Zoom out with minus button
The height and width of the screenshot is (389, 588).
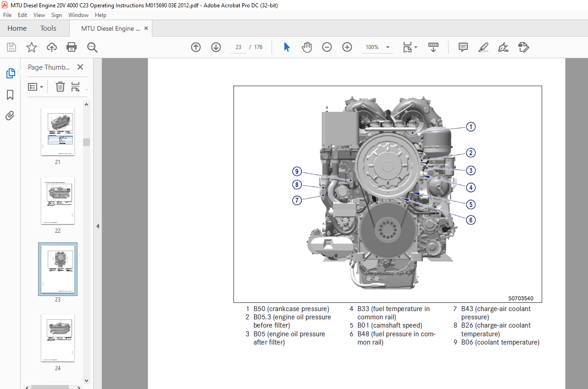point(327,47)
